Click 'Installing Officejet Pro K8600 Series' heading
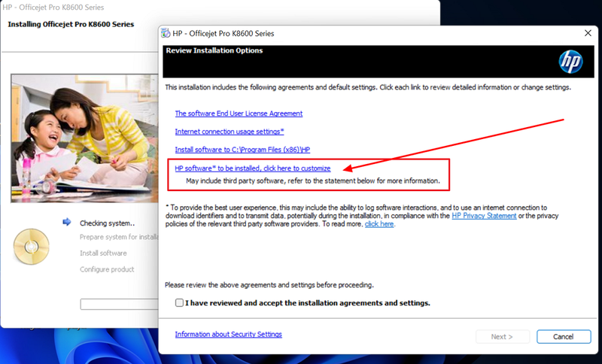 (71, 24)
